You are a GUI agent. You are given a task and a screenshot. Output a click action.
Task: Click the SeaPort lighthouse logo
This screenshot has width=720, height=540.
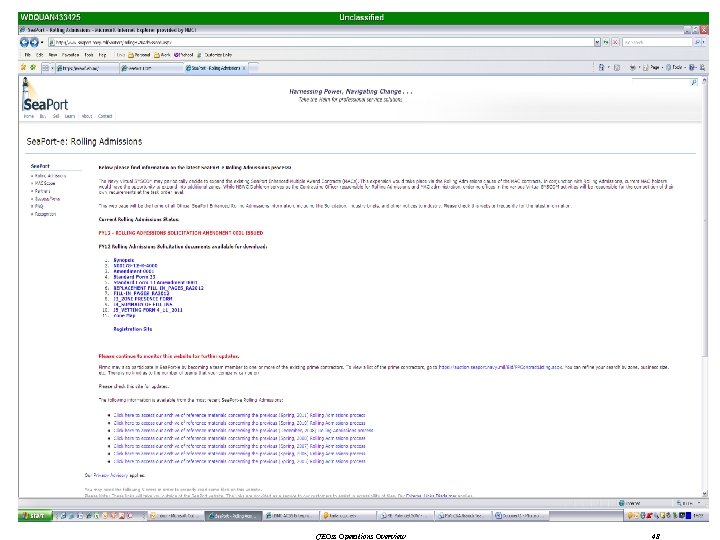pos(45,95)
